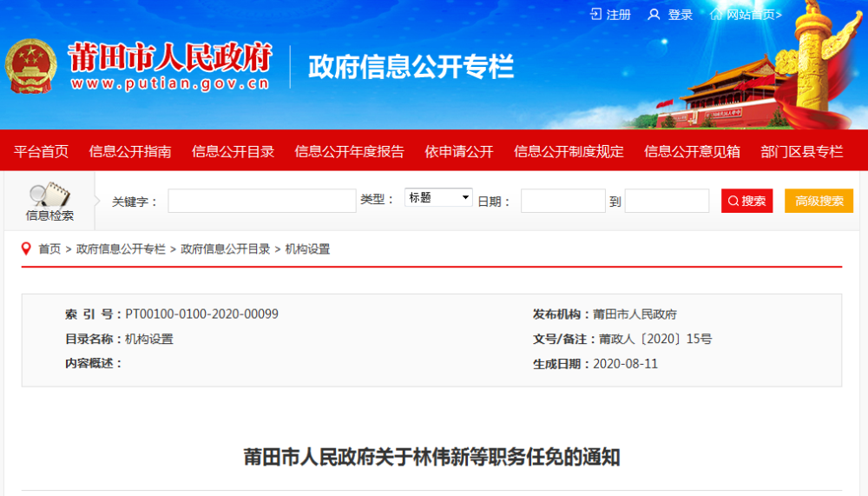Follow 机构设置 breadcrumb link
Image resolution: width=868 pixels, height=496 pixels.
pyautogui.click(x=307, y=249)
